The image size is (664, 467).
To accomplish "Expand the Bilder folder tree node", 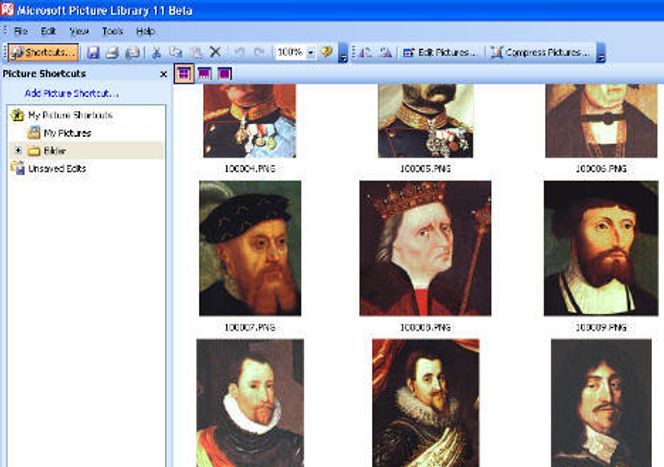I will (17, 150).
